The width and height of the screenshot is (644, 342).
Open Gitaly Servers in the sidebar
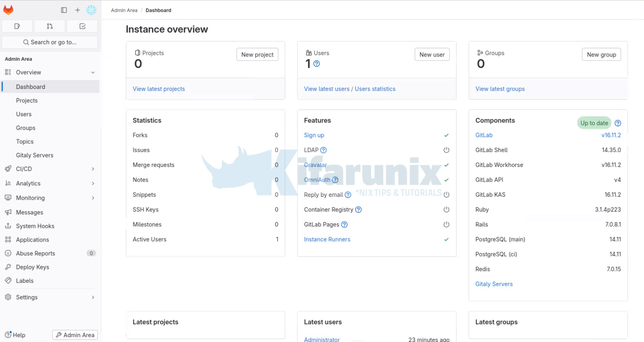click(35, 155)
